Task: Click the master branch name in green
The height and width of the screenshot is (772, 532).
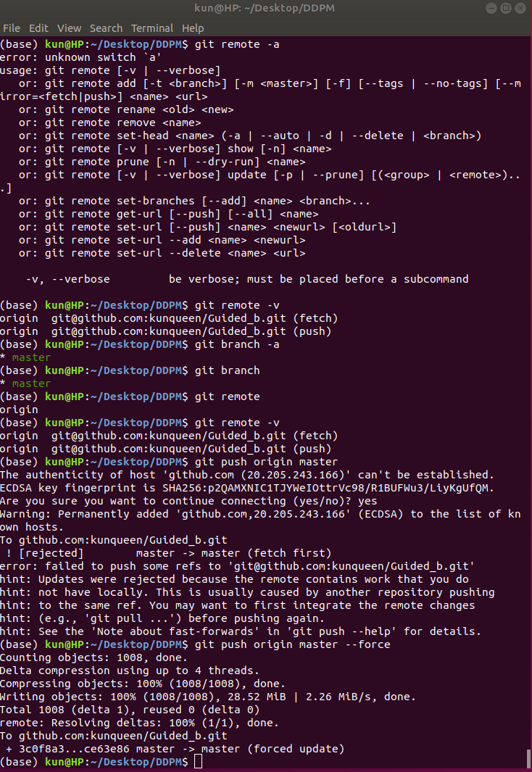Action: point(31,357)
